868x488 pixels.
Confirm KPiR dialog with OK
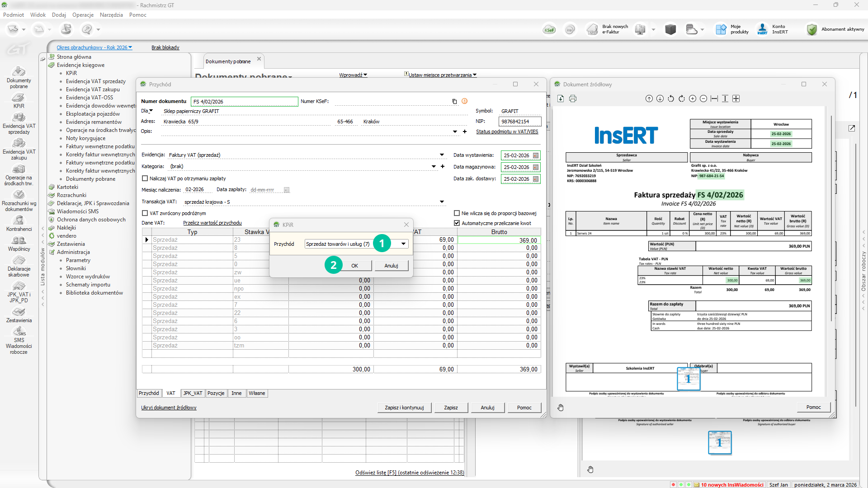coord(354,266)
